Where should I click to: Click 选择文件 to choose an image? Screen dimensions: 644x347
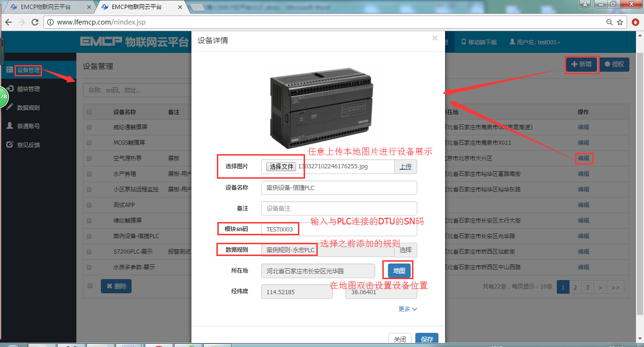(281, 166)
